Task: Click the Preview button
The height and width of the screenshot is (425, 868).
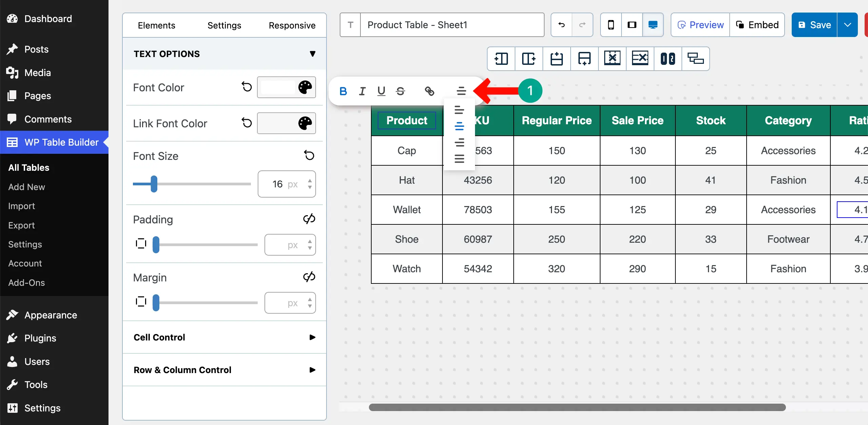Action: (700, 25)
